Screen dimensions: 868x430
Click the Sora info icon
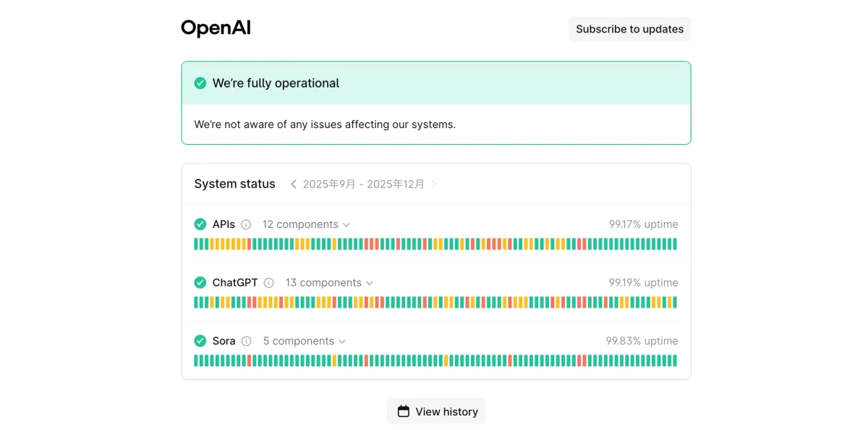(x=246, y=341)
